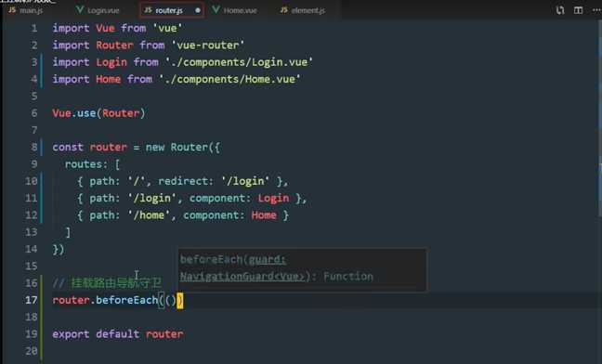602x364 pixels.
Task: Open the More Actions ellipsis menu
Action: coord(596,10)
